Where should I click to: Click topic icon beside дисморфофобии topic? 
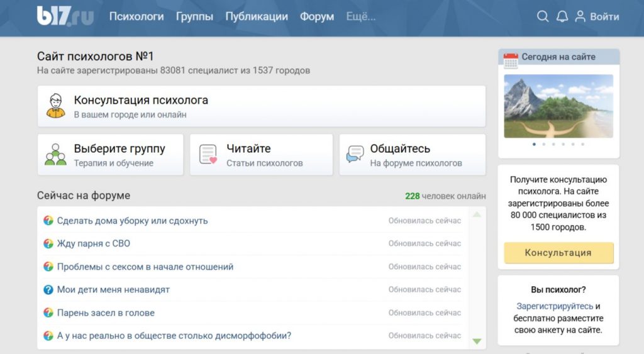[x=48, y=336]
